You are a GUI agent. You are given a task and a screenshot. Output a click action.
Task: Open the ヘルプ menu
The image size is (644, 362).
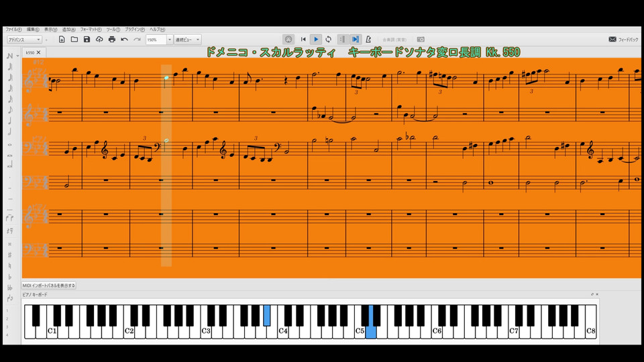point(157,29)
